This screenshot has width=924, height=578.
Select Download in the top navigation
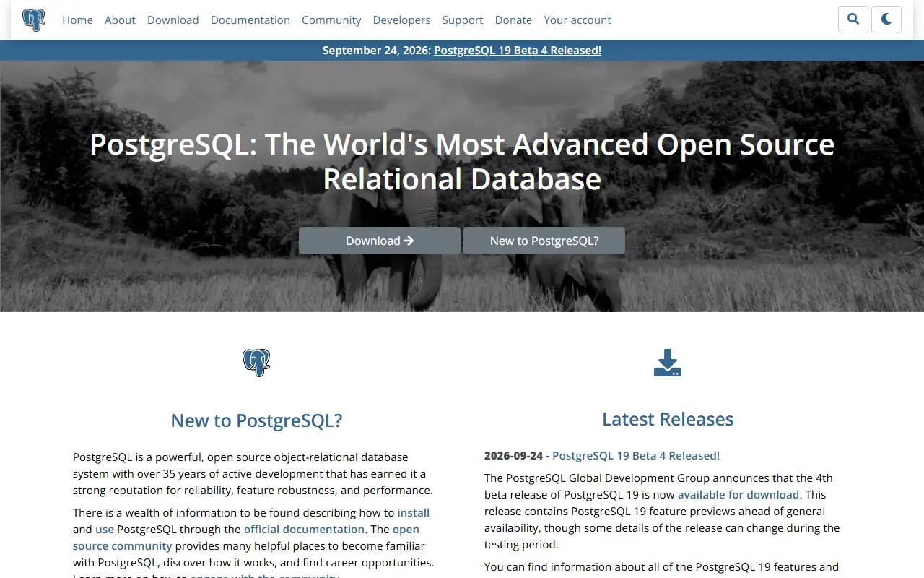(173, 20)
